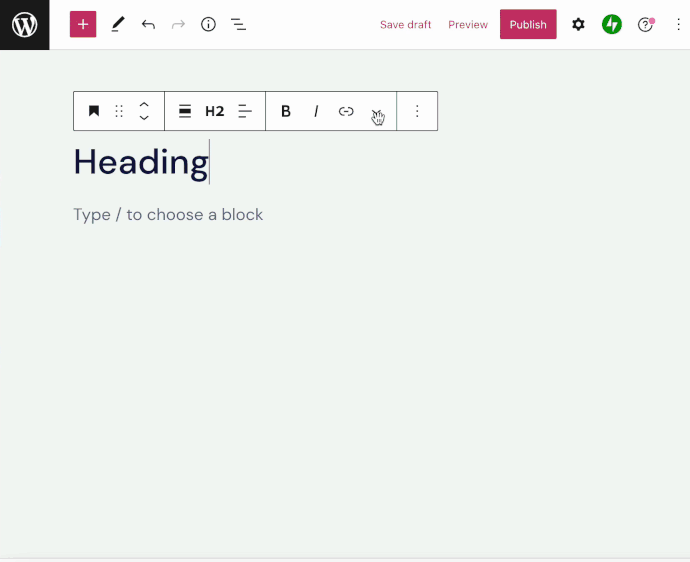690x562 pixels.
Task: Open the List View outline
Action: 238,25
